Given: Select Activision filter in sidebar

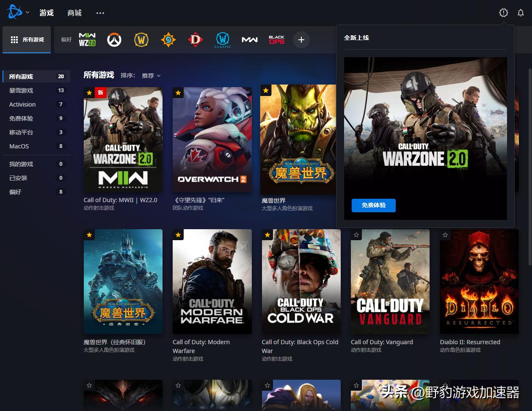Looking at the screenshot, I should 36,104.
